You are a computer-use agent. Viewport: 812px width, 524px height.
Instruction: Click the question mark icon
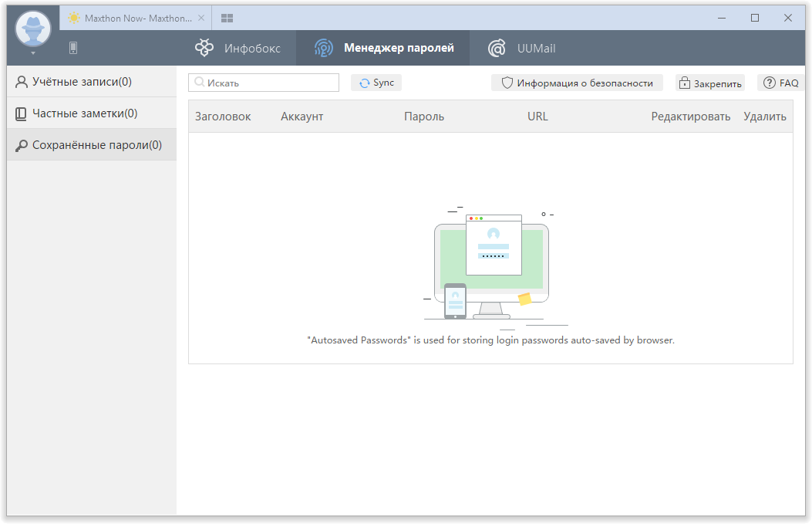click(770, 83)
